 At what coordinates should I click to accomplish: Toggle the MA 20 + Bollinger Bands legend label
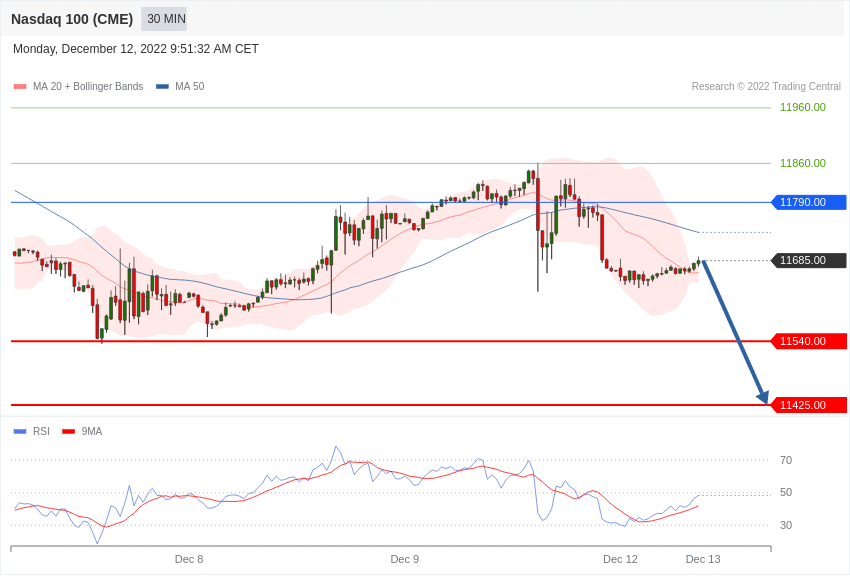pyautogui.click(x=88, y=87)
